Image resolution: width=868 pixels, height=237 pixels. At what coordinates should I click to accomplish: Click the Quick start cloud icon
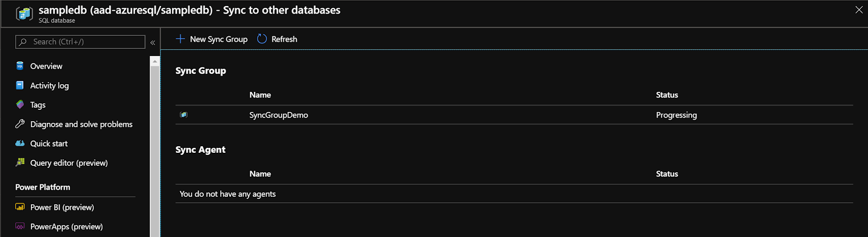pyautogui.click(x=20, y=144)
